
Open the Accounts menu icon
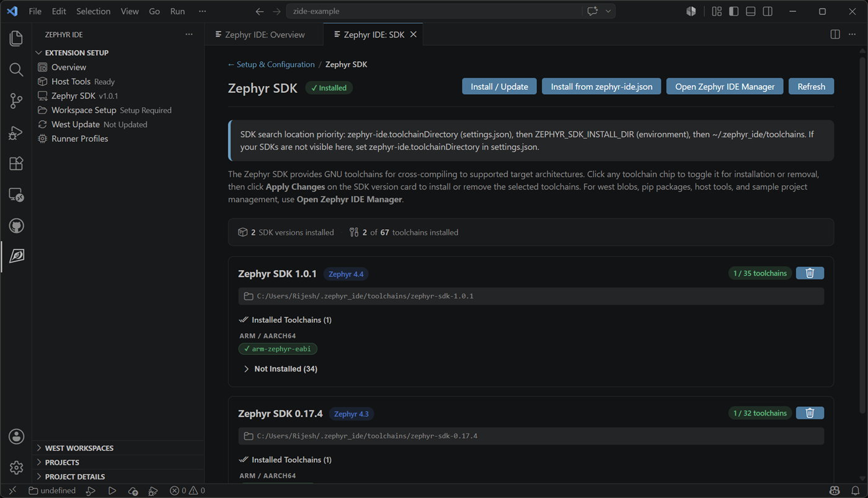click(x=16, y=436)
